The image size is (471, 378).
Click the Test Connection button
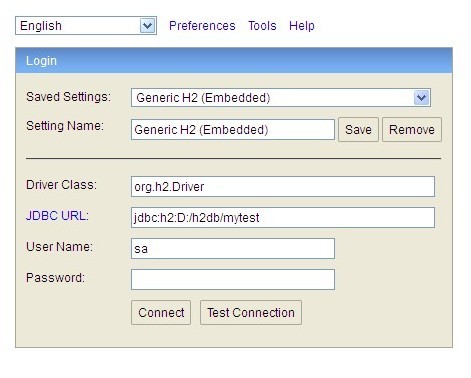pyautogui.click(x=251, y=313)
